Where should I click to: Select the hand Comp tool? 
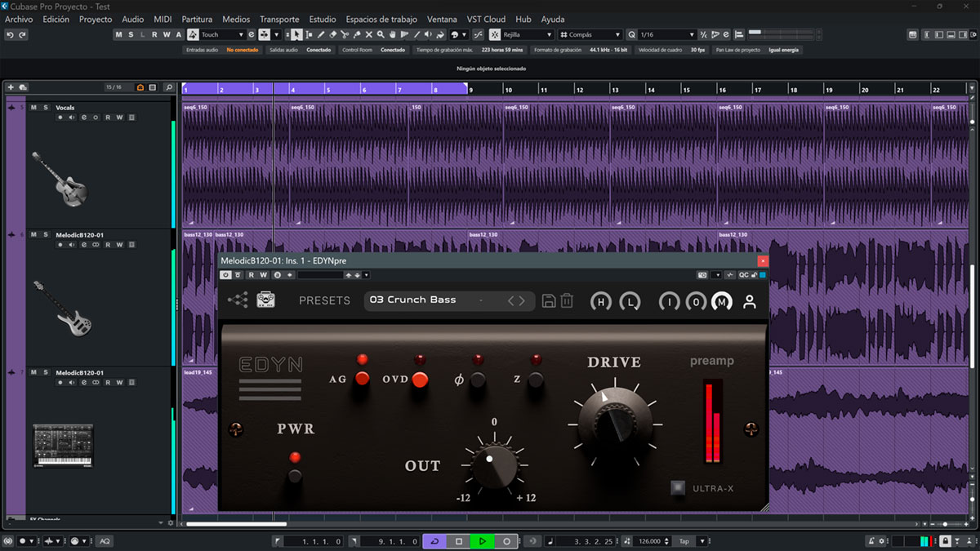click(x=393, y=35)
